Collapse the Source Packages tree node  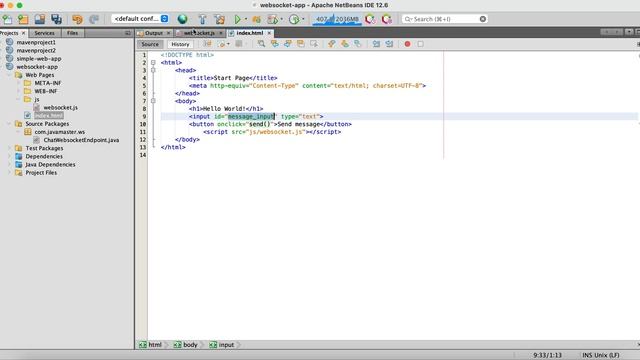(9, 124)
